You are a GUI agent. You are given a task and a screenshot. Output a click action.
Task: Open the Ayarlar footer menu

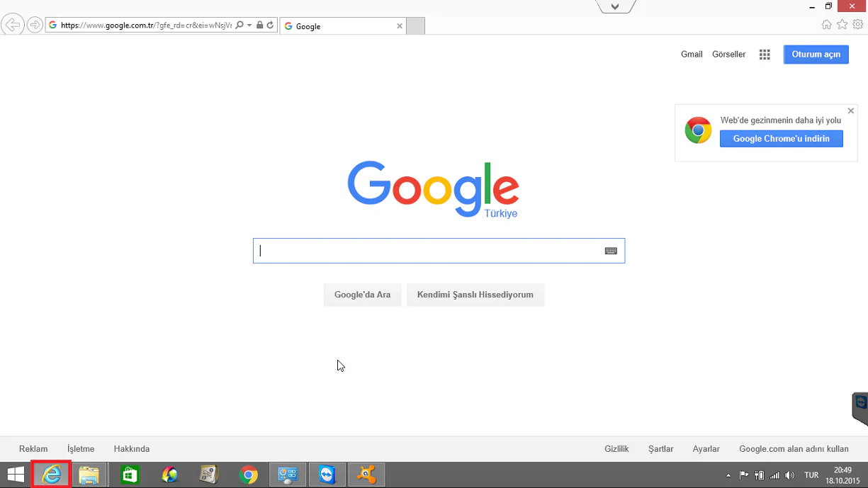coord(706,449)
